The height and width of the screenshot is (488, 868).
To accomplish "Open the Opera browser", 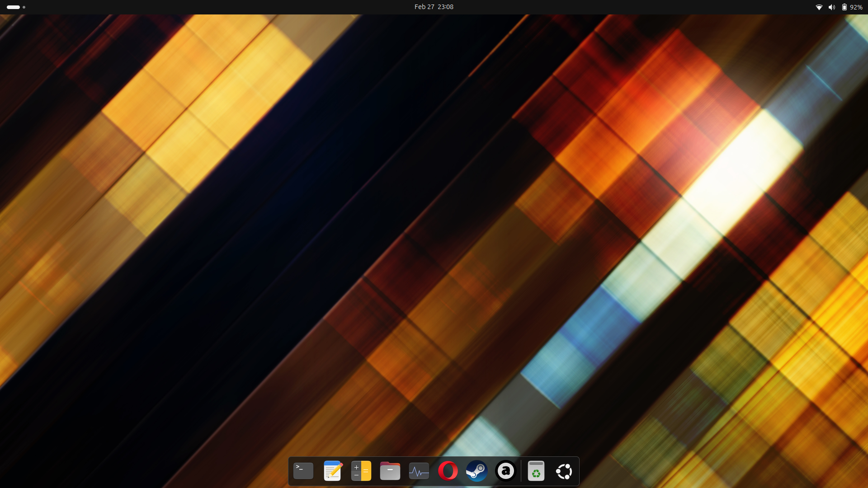I will [448, 471].
